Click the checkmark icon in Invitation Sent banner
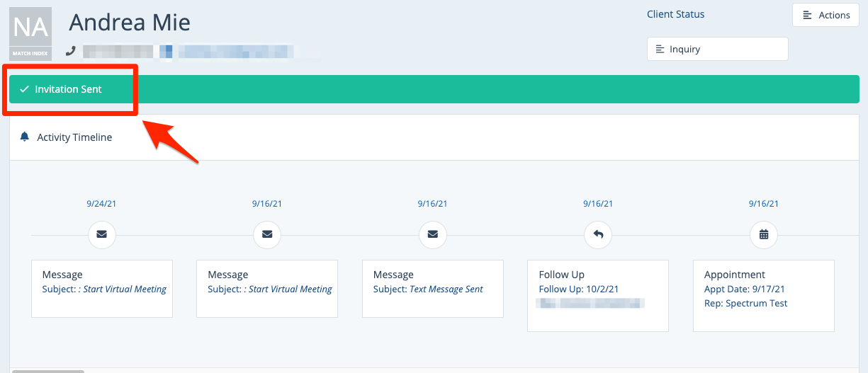The image size is (868, 373). click(24, 89)
